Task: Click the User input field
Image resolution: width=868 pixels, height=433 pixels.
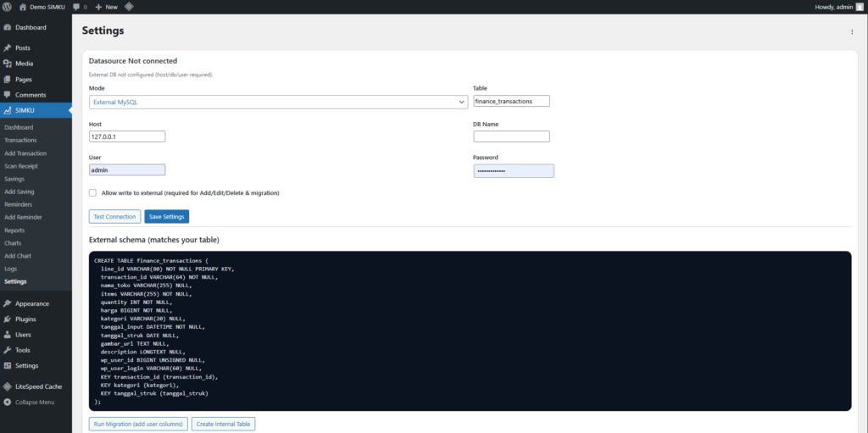Action: click(127, 170)
